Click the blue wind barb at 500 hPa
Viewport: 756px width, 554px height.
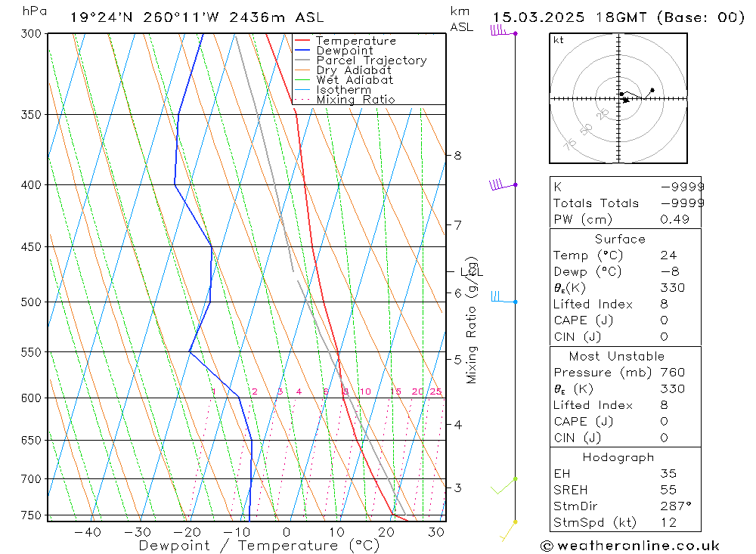click(x=504, y=297)
